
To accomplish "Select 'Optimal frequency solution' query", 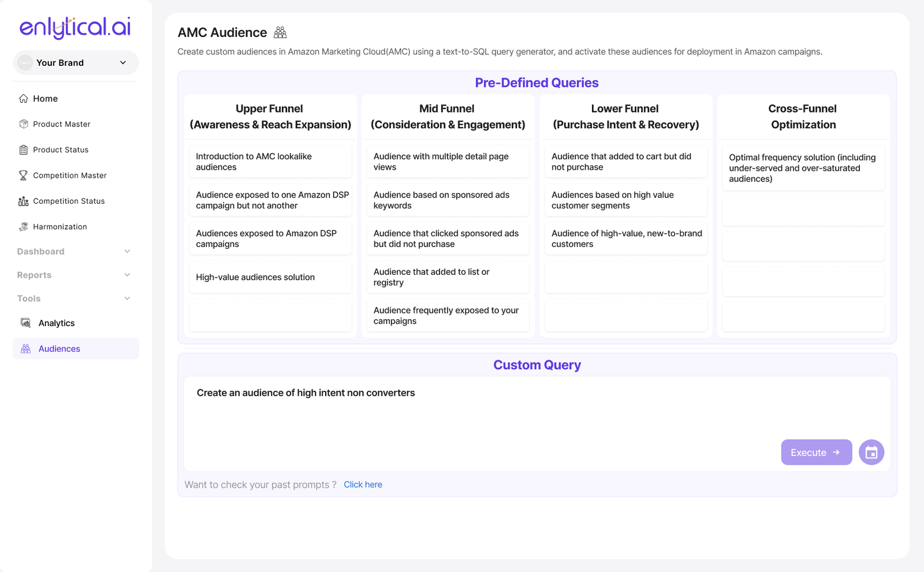I will (803, 168).
